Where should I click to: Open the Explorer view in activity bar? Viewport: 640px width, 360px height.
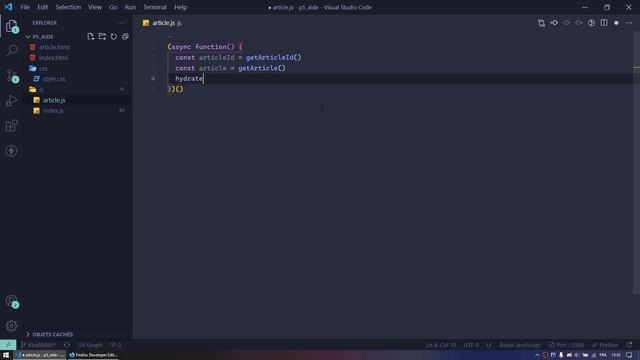(11, 26)
